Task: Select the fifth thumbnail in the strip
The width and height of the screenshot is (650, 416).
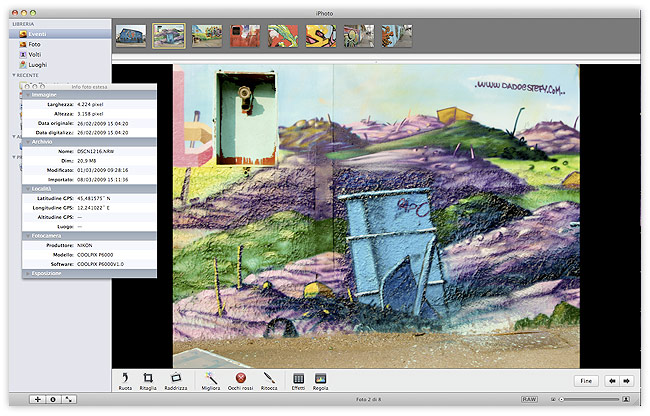Action: [x=283, y=36]
